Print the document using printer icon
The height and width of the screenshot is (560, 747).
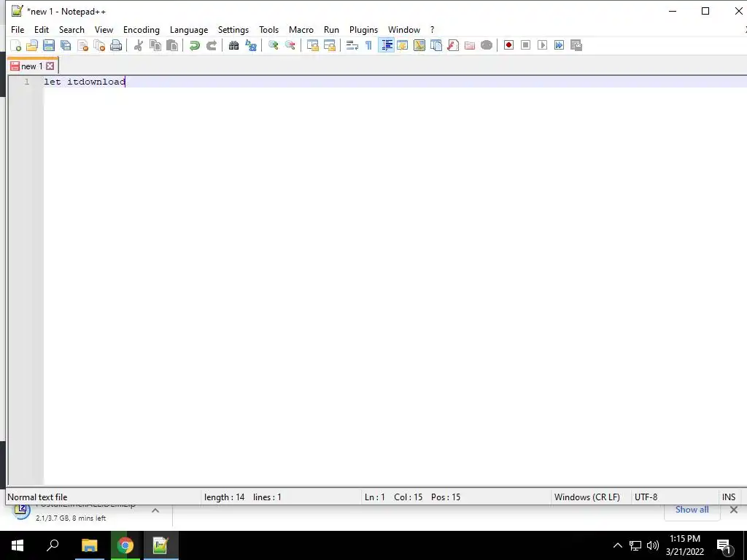pos(116,45)
